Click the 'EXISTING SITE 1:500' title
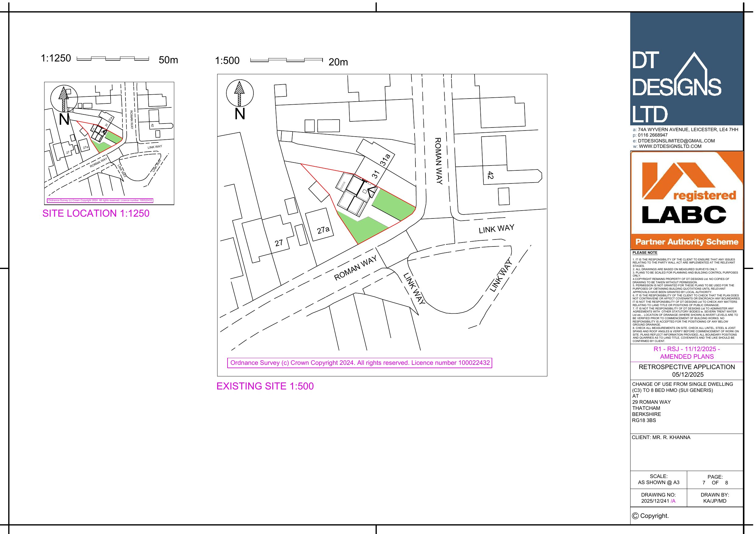This screenshot has height=534, width=756. point(265,386)
